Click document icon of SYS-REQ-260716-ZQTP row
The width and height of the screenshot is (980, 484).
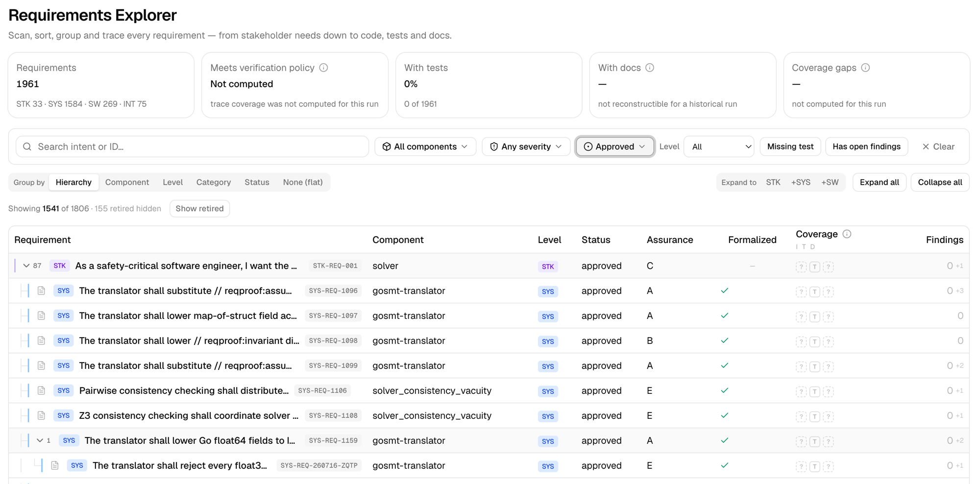55,465
